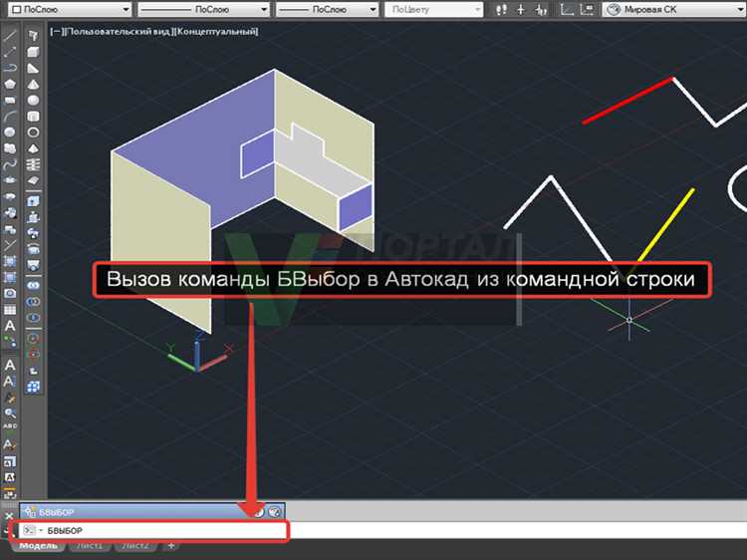Select the 3D Array tool

pos(33,387)
